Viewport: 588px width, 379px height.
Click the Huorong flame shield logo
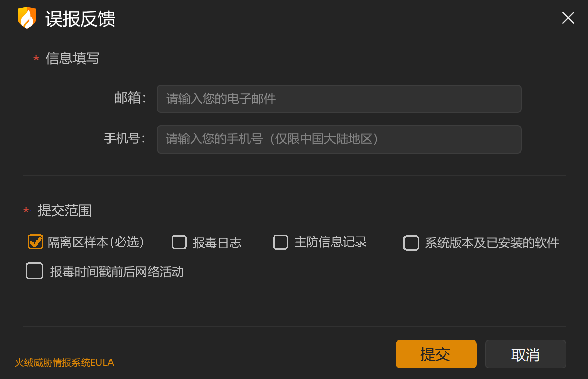27,18
